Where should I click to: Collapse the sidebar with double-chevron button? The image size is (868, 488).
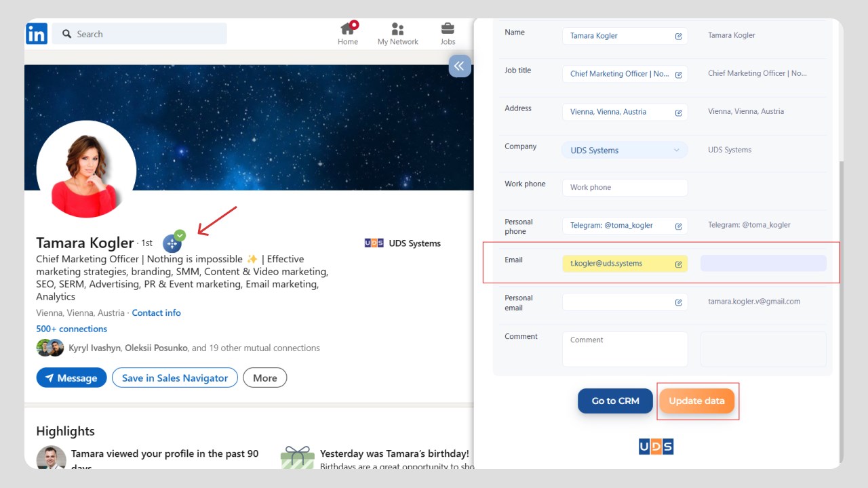point(460,66)
